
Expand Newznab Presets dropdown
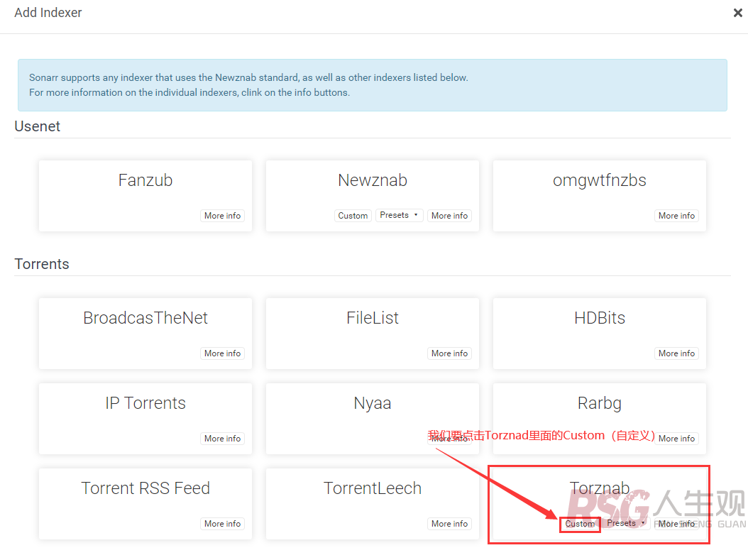pos(399,215)
